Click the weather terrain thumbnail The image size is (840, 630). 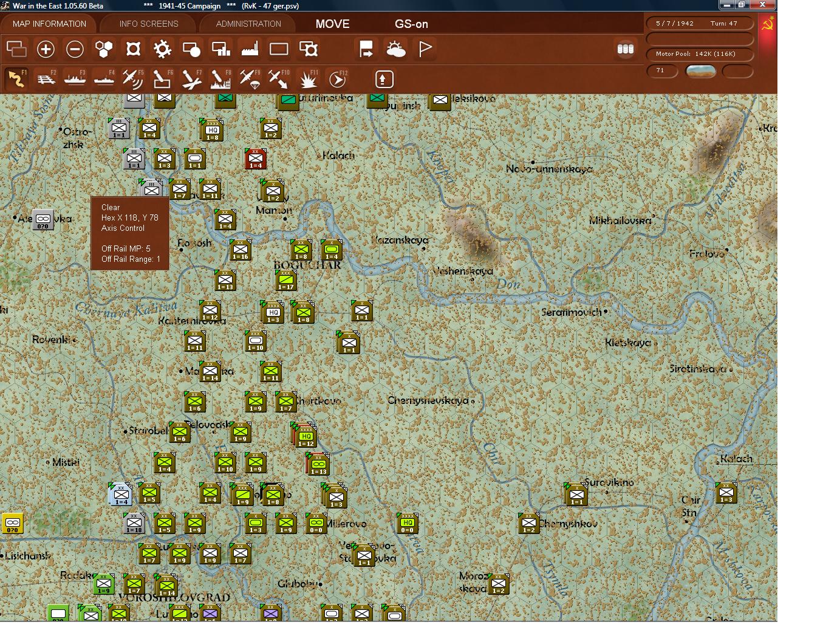tap(700, 71)
